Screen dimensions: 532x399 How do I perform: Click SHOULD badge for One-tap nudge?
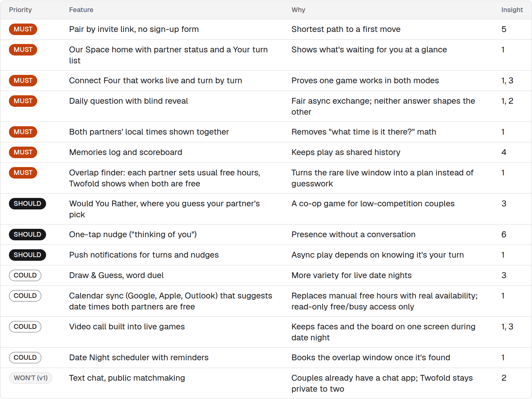coord(27,234)
